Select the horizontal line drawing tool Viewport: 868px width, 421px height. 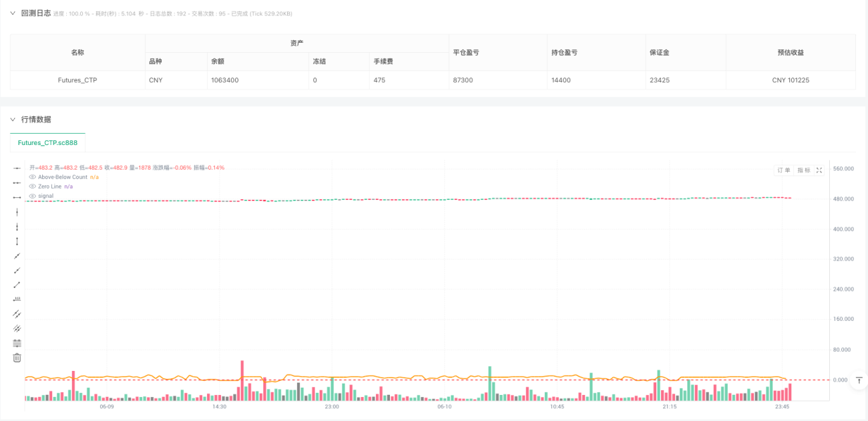click(17, 197)
